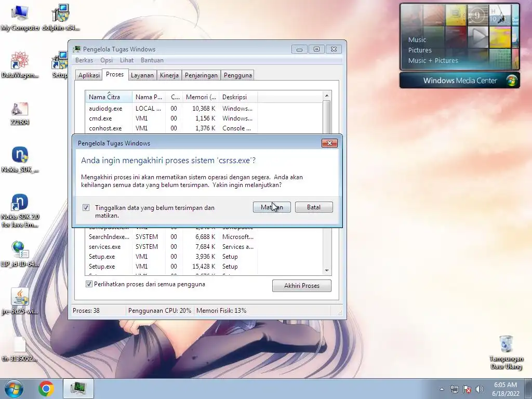Viewport: 532px width, 399px height.
Task: Maximize the Pengelola Tugas Windows window
Action: point(316,49)
